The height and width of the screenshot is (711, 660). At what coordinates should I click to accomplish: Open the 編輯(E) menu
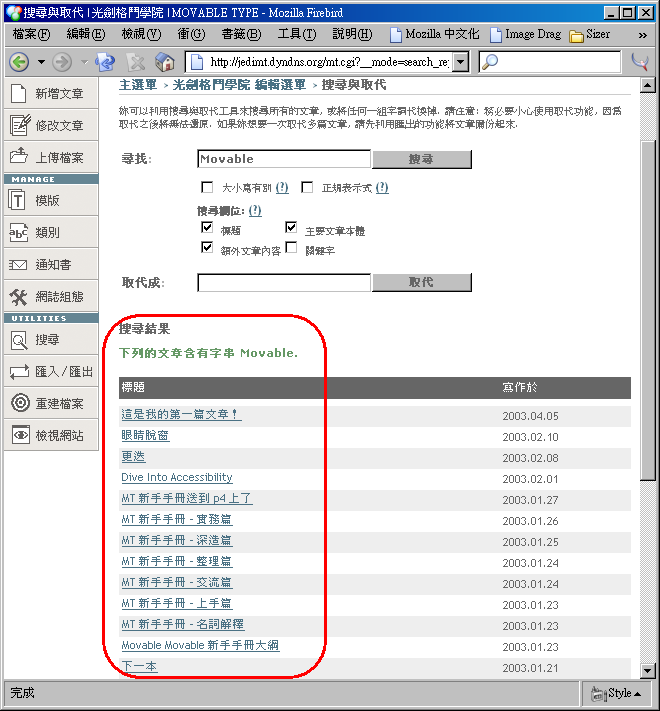click(x=86, y=34)
